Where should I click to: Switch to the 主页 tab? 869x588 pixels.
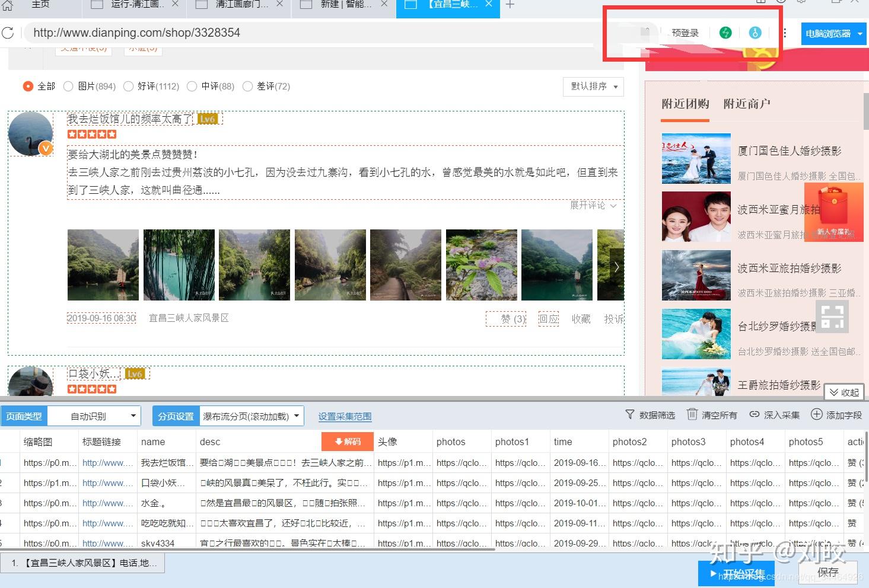(x=40, y=4)
